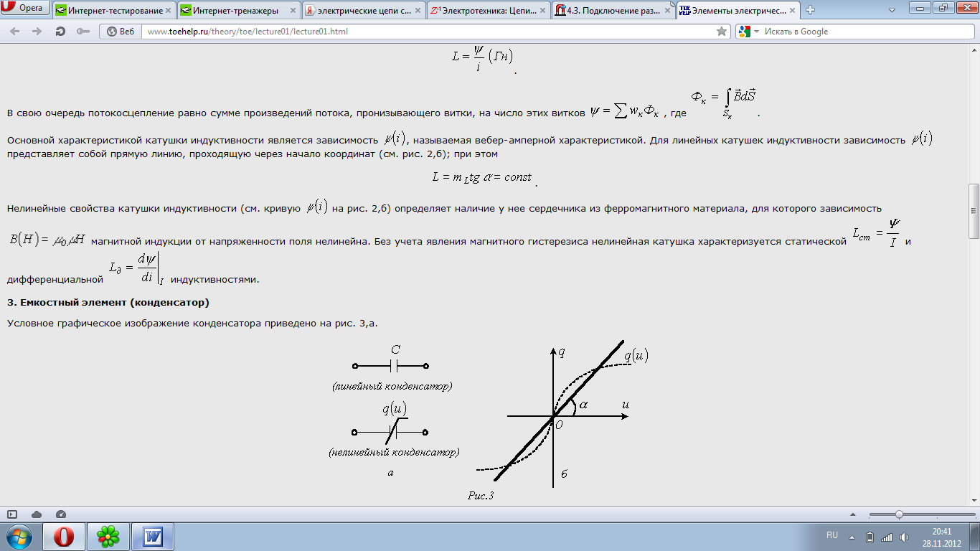Image resolution: width=980 pixels, height=551 pixels.
Task: Switch to the электрические цепи Yandex tab
Action: 362,11
